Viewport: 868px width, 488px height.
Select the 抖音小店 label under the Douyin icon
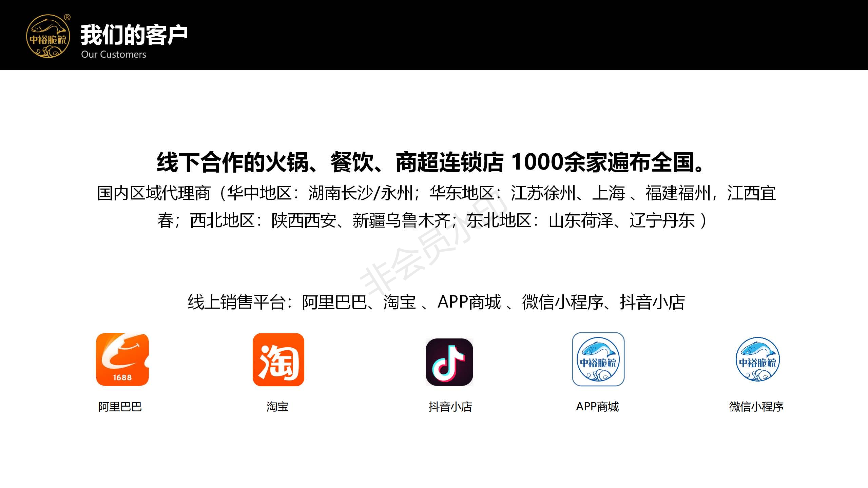450,406
